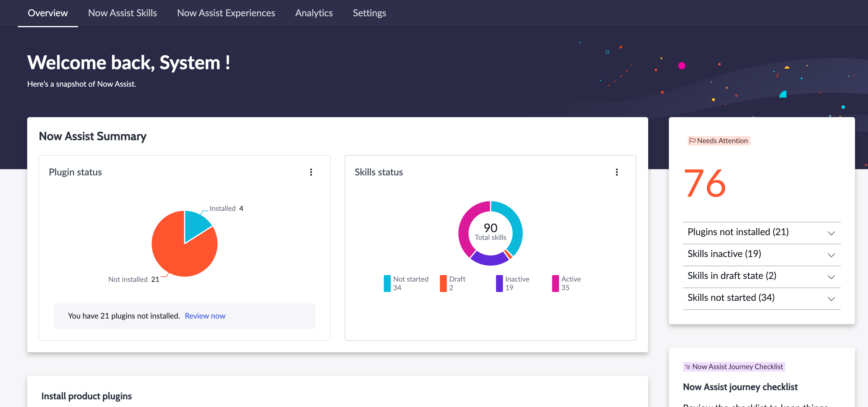Expand Skills inactive (19) chevron
Viewport: 868px width, 407px height.
(831, 255)
